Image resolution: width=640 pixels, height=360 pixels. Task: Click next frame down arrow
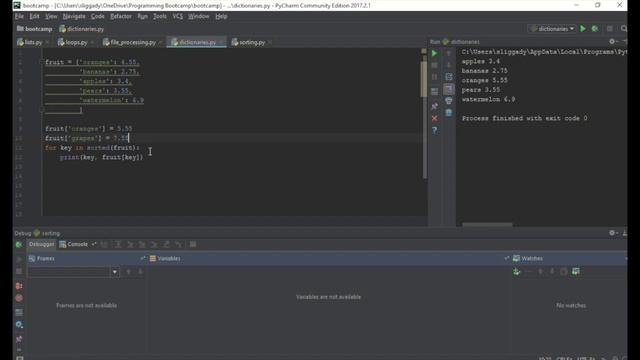point(140,272)
